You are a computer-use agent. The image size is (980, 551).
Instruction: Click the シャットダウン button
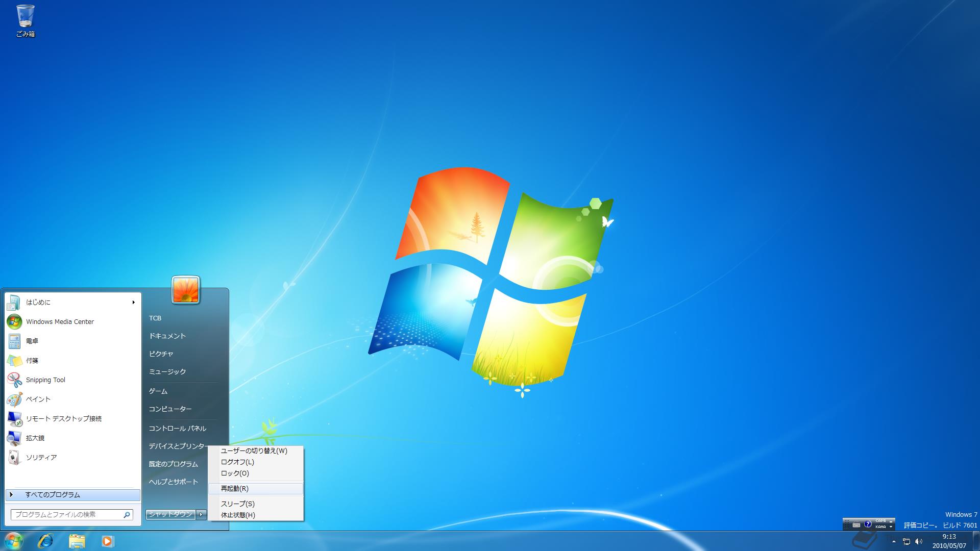coord(171,514)
